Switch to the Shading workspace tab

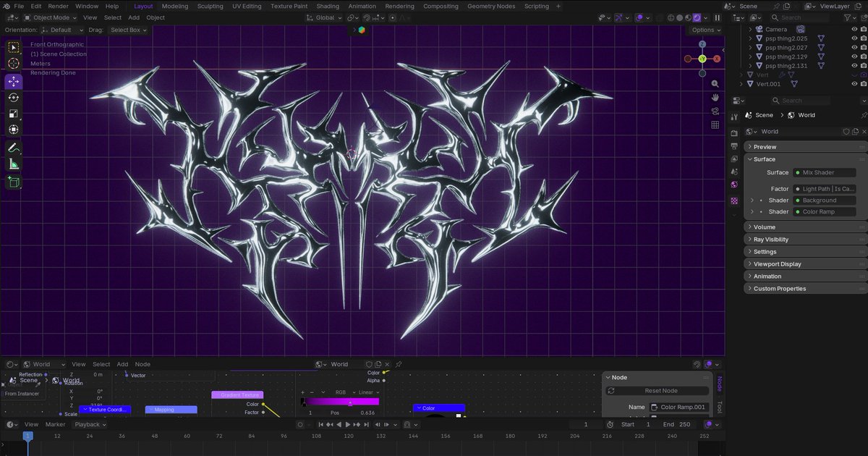coord(328,6)
